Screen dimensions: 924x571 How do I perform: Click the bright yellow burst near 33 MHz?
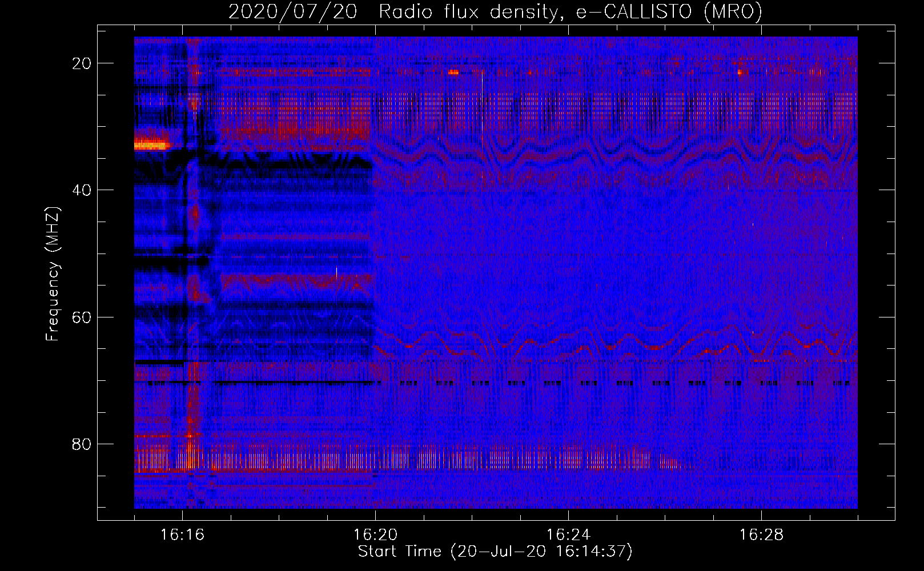[152, 144]
